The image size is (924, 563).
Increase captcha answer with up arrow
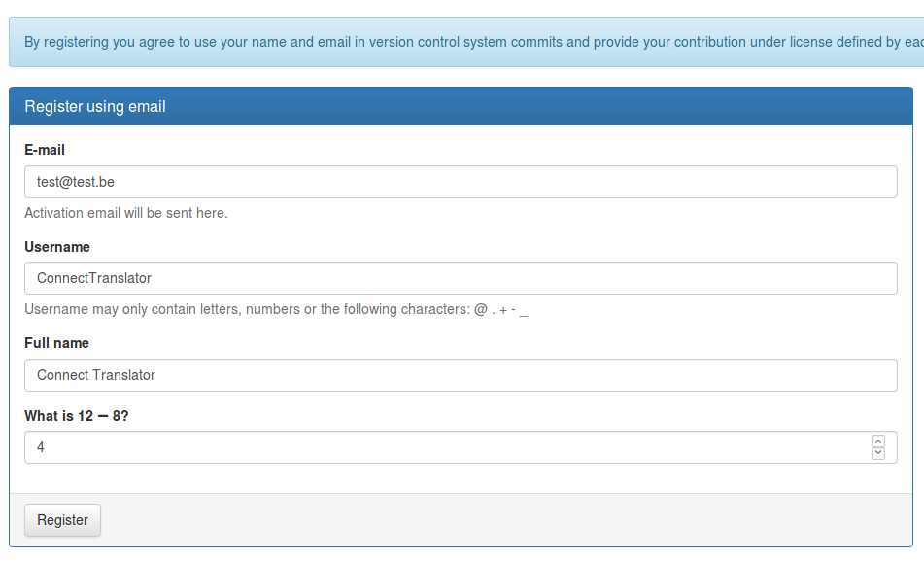(878, 441)
